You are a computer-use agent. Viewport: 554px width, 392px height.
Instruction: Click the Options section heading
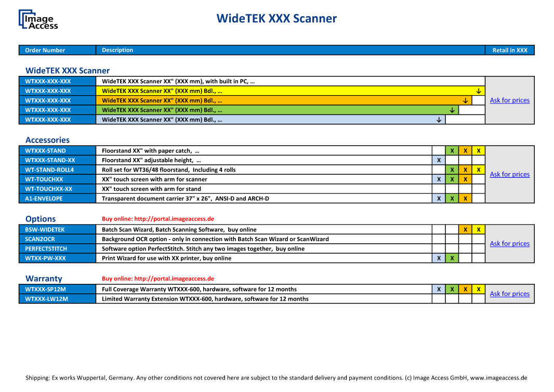tap(41, 219)
